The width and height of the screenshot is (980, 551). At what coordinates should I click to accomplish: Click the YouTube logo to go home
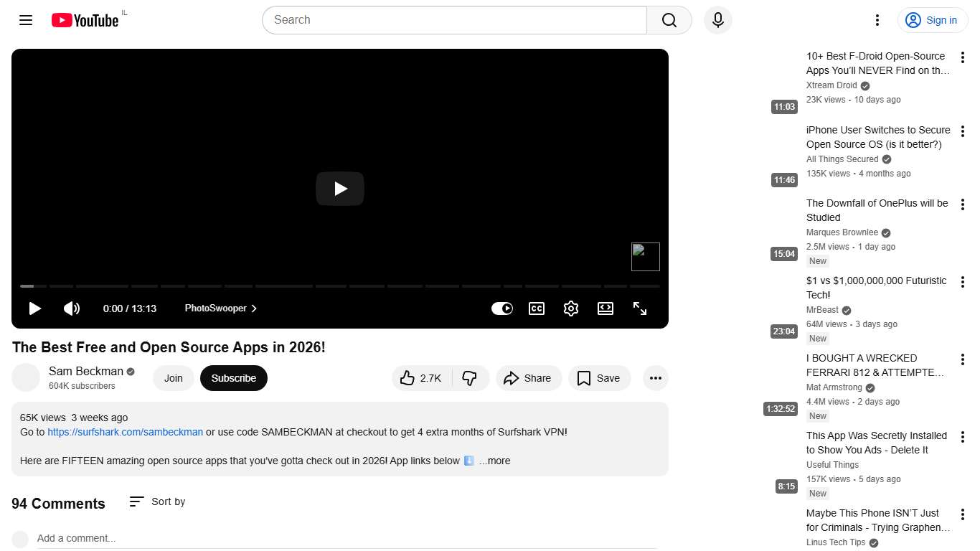85,20
